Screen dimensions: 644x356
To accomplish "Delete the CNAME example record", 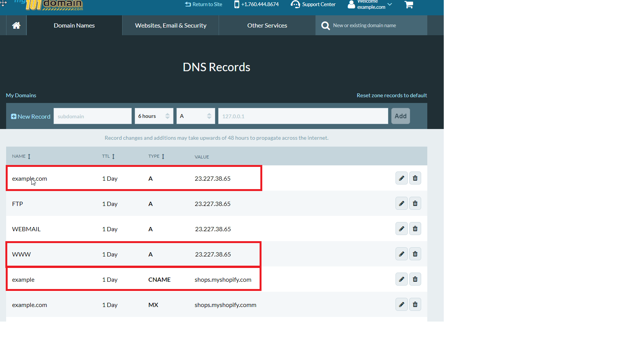I will pyautogui.click(x=415, y=279).
